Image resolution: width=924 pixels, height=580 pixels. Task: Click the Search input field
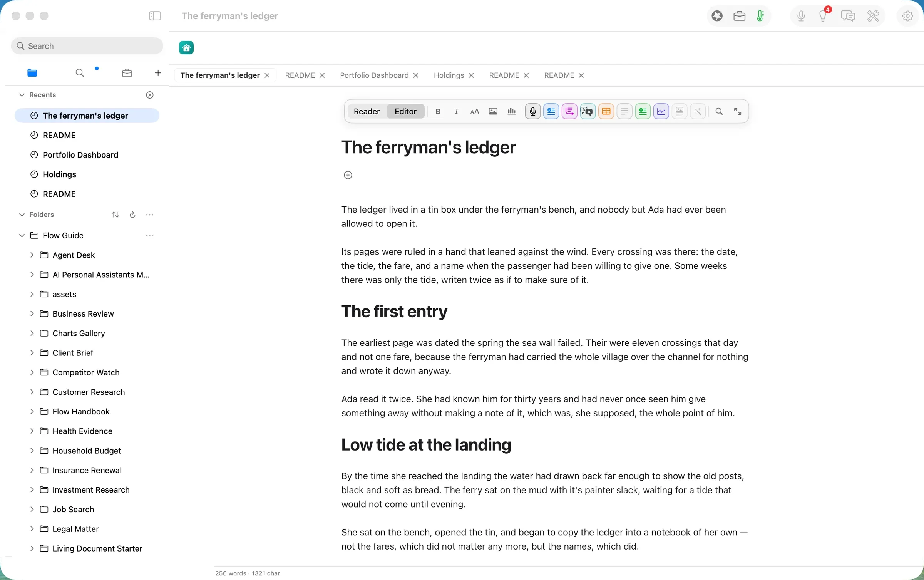click(x=87, y=46)
